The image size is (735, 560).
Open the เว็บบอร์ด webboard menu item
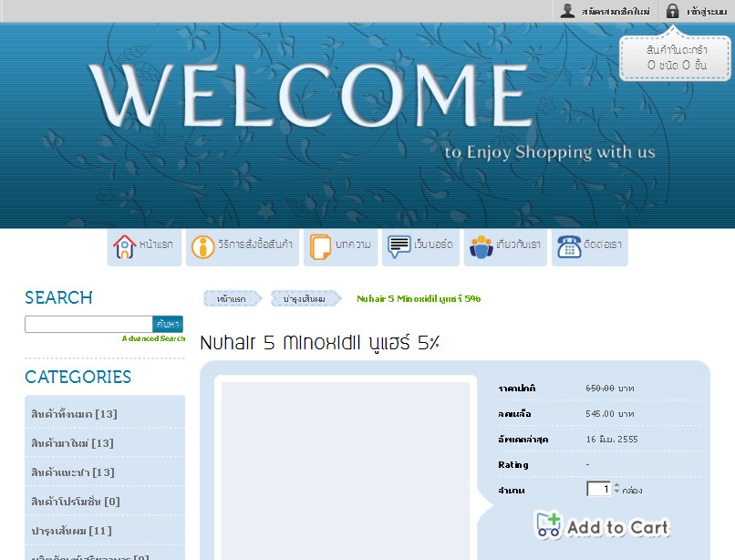point(420,247)
